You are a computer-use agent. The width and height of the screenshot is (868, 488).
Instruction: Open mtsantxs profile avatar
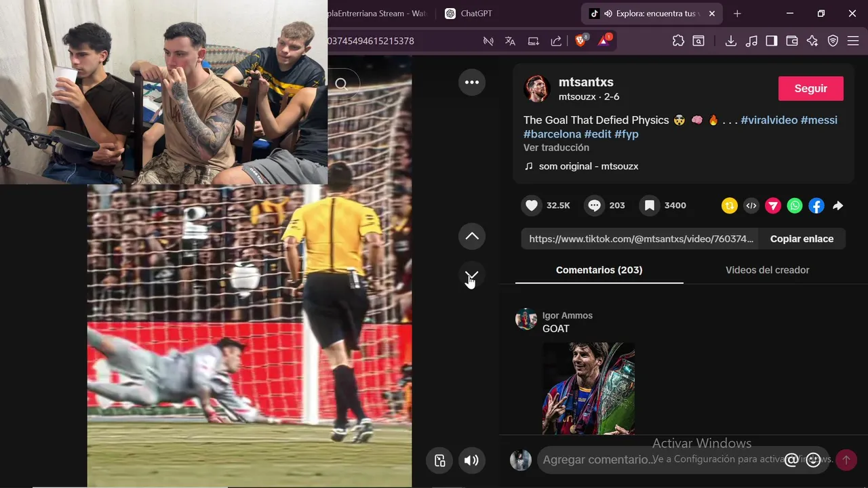536,89
